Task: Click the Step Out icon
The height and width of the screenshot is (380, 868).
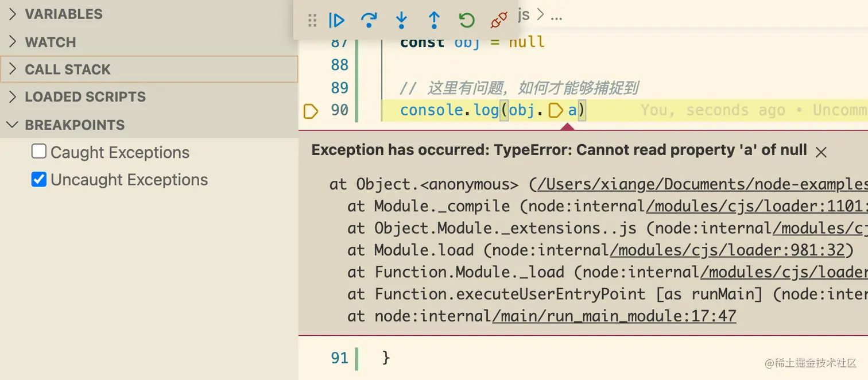Action: [x=434, y=20]
